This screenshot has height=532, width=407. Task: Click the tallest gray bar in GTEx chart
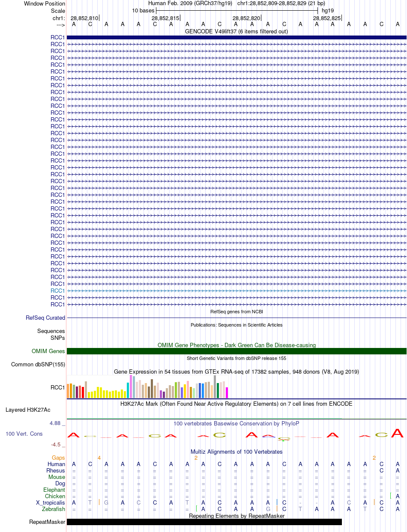215,386
